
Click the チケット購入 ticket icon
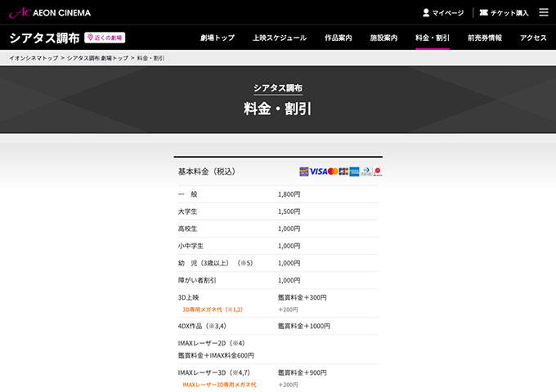(x=484, y=13)
